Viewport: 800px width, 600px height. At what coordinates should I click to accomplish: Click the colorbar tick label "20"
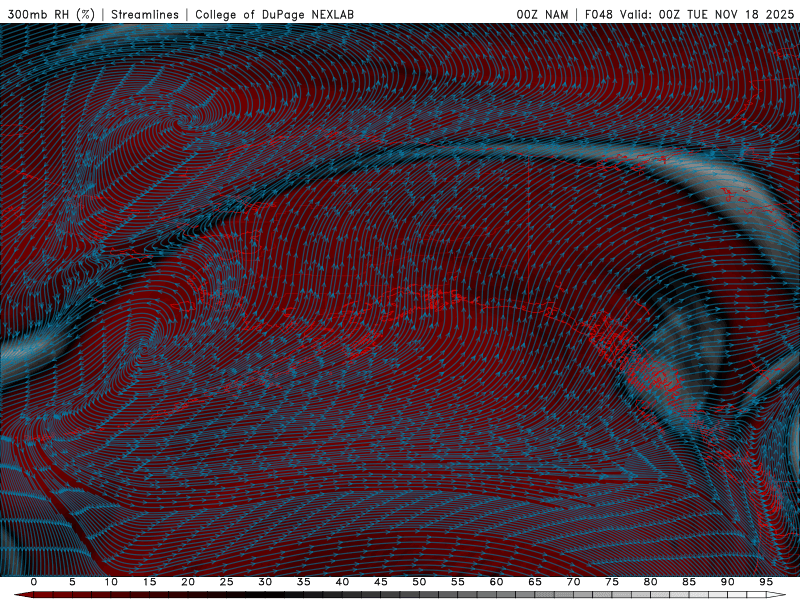pyautogui.click(x=188, y=582)
